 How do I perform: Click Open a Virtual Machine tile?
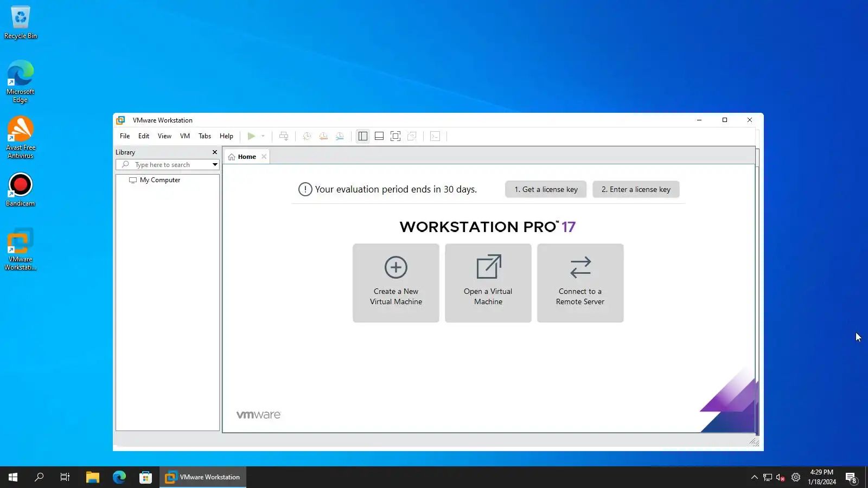(488, 283)
